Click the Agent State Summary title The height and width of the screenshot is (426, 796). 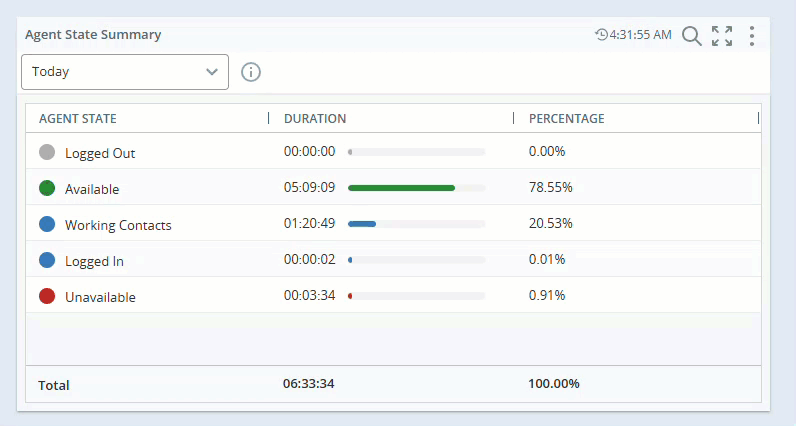[93, 35]
